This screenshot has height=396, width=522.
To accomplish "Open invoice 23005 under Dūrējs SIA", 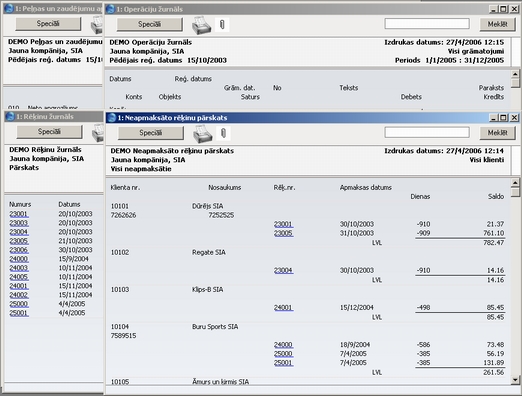I will pos(283,233).
